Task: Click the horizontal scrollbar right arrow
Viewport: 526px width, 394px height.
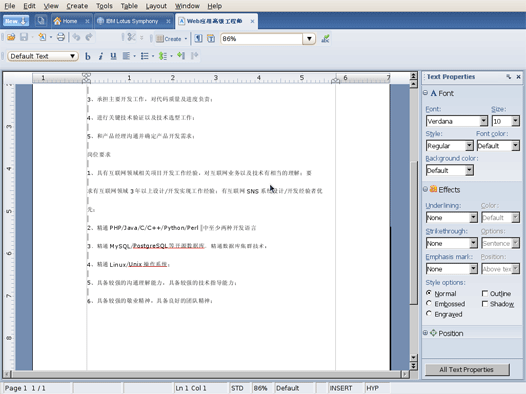Action: 405,374
